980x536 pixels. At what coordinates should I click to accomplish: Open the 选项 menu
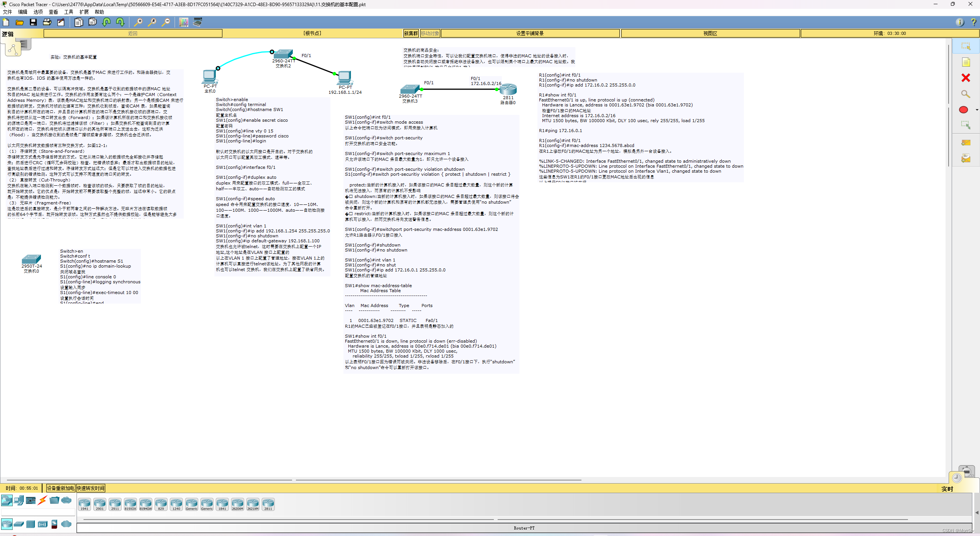[38, 12]
